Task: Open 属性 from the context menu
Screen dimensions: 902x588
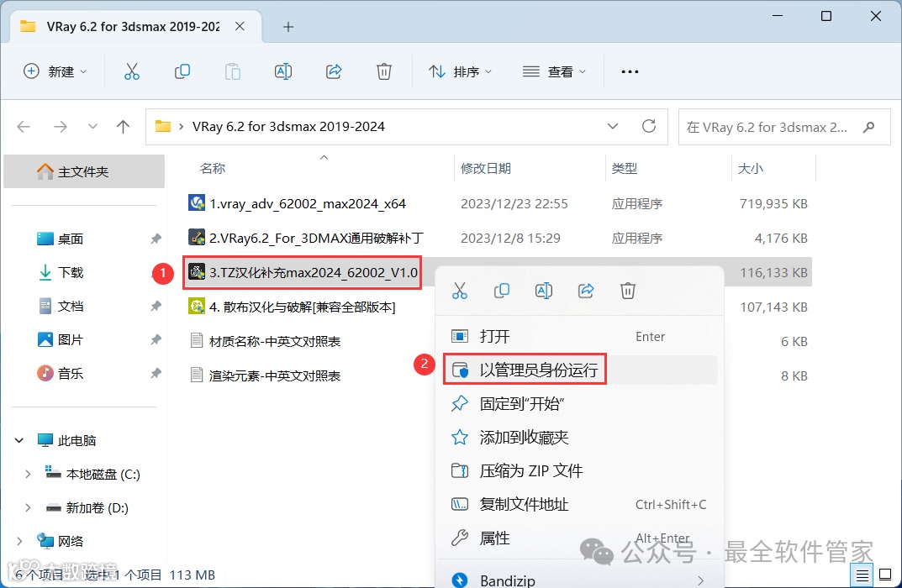Action: [x=580, y=538]
